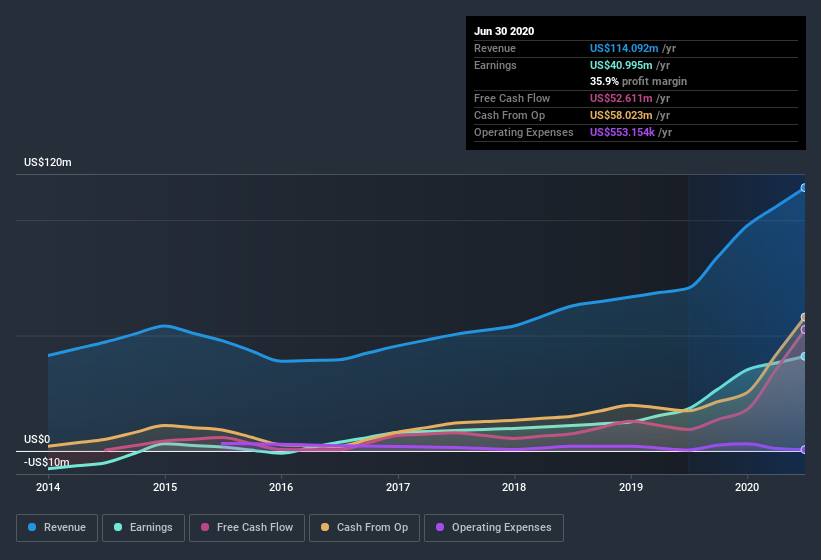The image size is (821, 560).
Task: Click the 2018 x-axis label
Action: 514,487
